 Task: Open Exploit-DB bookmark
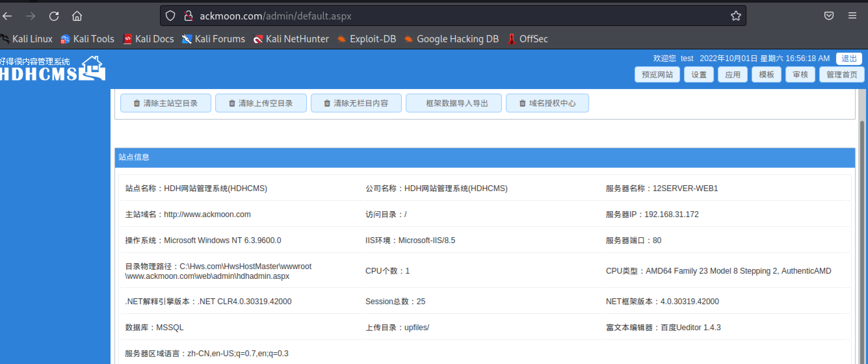tap(367, 39)
